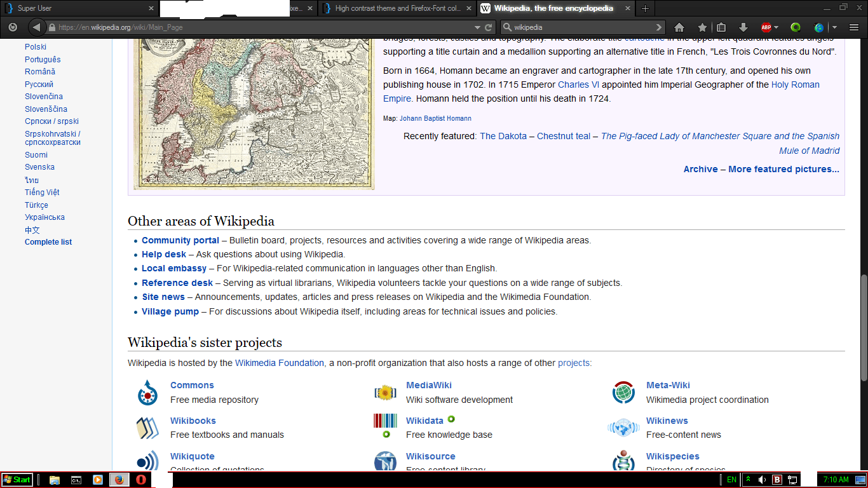
Task: Open a new tab with plus button
Action: tap(645, 8)
